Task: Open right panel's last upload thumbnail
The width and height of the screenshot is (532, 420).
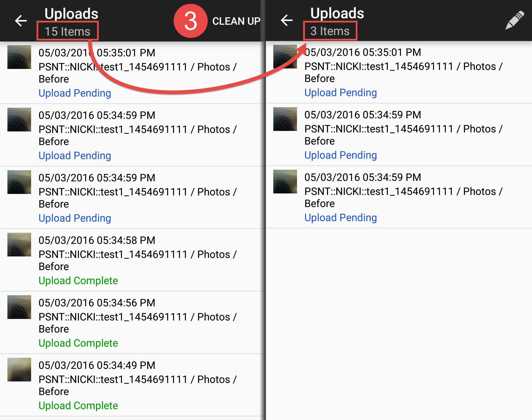Action: coord(285,182)
